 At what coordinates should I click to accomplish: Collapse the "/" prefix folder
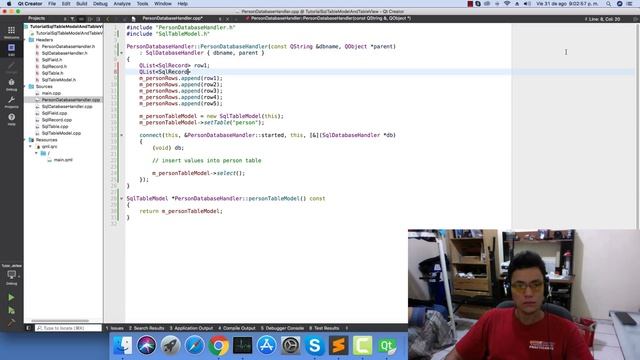36,153
